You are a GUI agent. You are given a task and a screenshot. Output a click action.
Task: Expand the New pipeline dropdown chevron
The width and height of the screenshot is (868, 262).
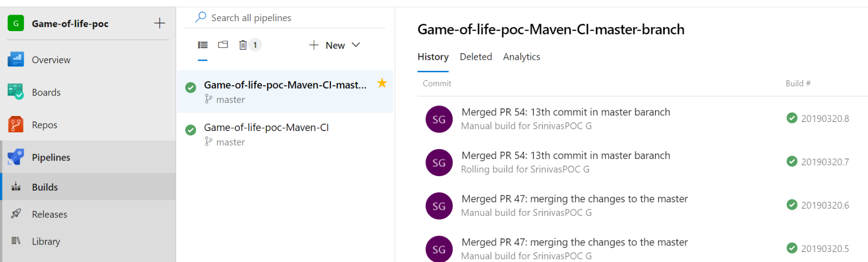click(x=356, y=45)
